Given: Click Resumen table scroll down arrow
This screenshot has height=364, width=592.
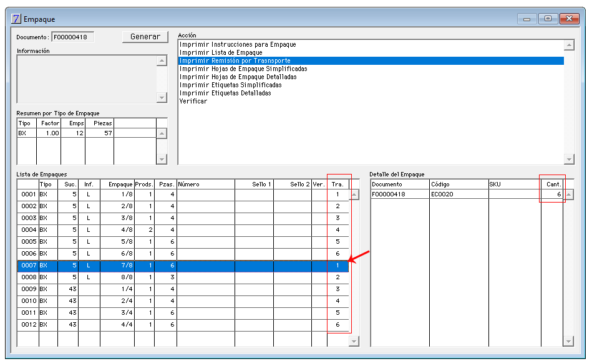Looking at the screenshot, I should [162, 159].
